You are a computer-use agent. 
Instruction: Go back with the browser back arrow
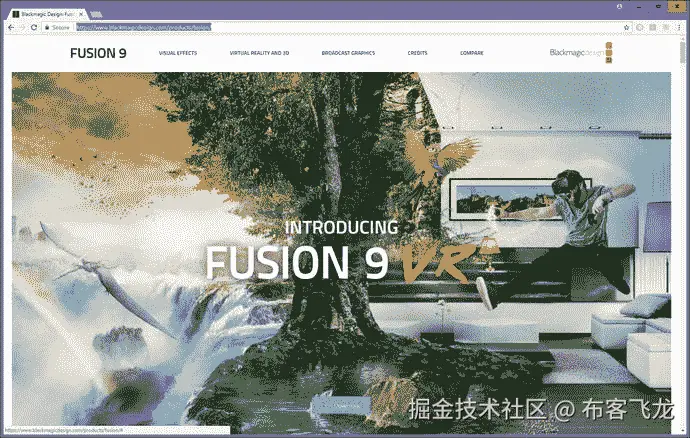pyautogui.click(x=11, y=27)
